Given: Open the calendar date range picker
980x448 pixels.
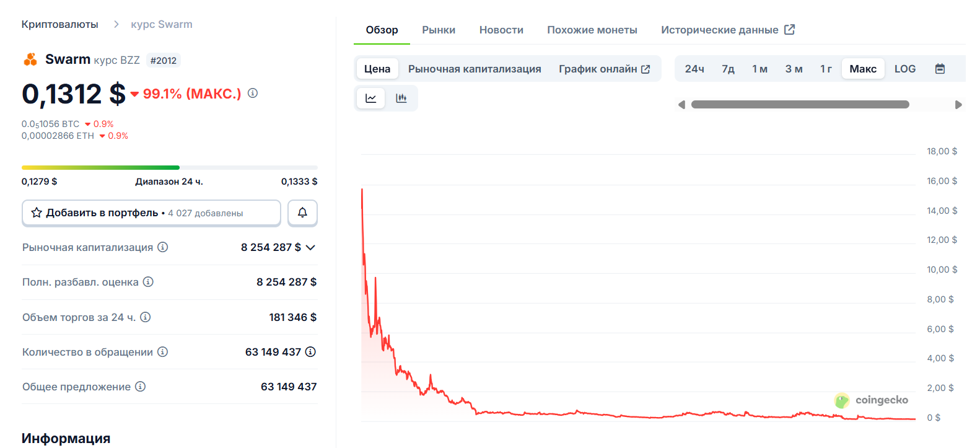Looking at the screenshot, I should click(x=940, y=69).
